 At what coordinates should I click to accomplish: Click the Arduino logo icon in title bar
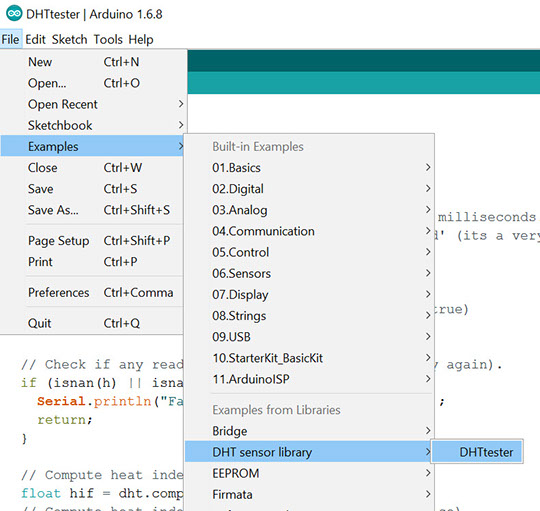[x=14, y=14]
